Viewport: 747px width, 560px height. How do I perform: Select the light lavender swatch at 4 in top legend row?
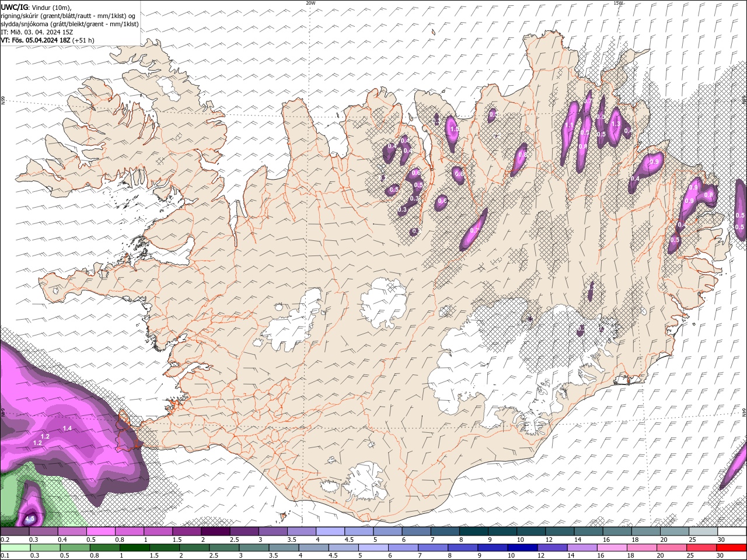[330, 531]
